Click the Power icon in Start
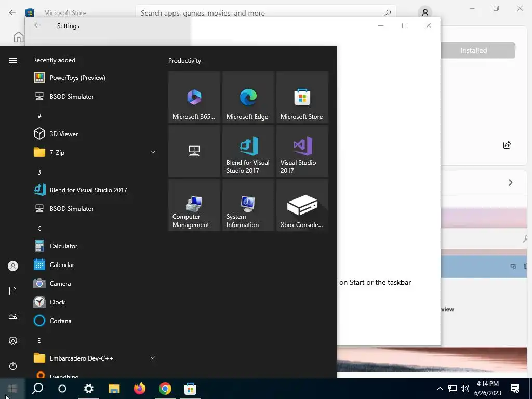 (13, 366)
